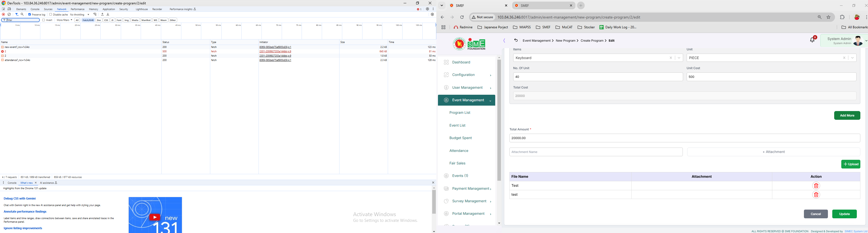868x233 pixels.
Task: Toggle the CSS request type filter
Action: [x=106, y=20]
